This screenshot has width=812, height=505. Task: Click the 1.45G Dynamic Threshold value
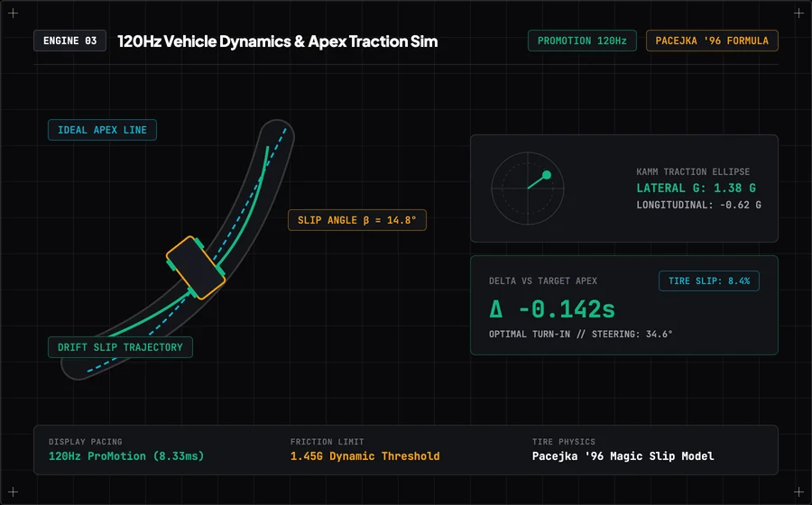(x=365, y=456)
